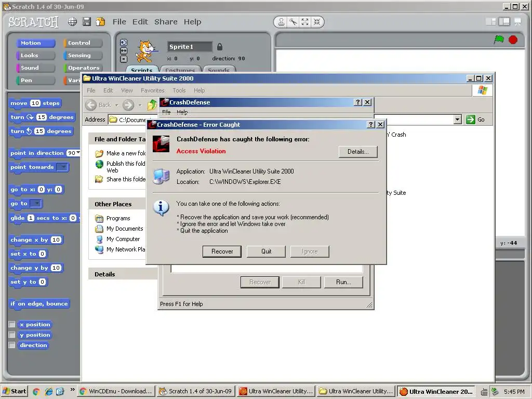Switch to small stage view icon
The width and height of the screenshot is (532, 399).
click(x=490, y=22)
